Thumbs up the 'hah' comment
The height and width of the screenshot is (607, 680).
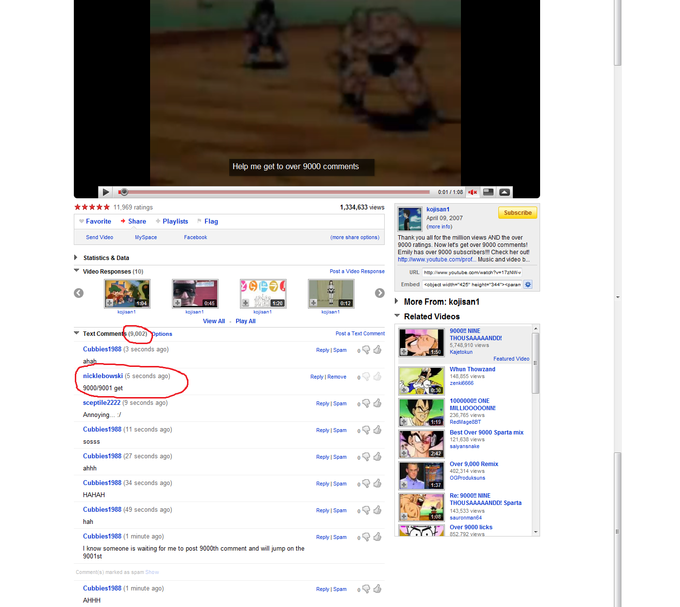tap(377, 510)
